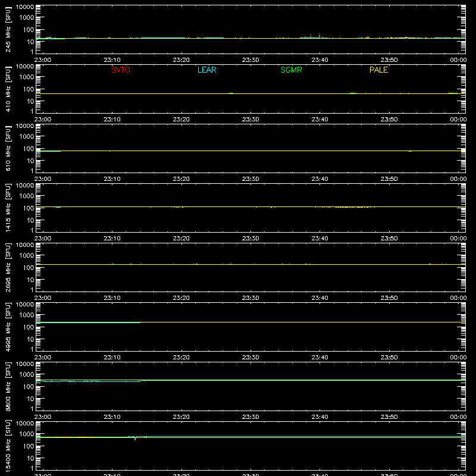Click 23:40 label under the 2695 MHz plot

point(320,298)
